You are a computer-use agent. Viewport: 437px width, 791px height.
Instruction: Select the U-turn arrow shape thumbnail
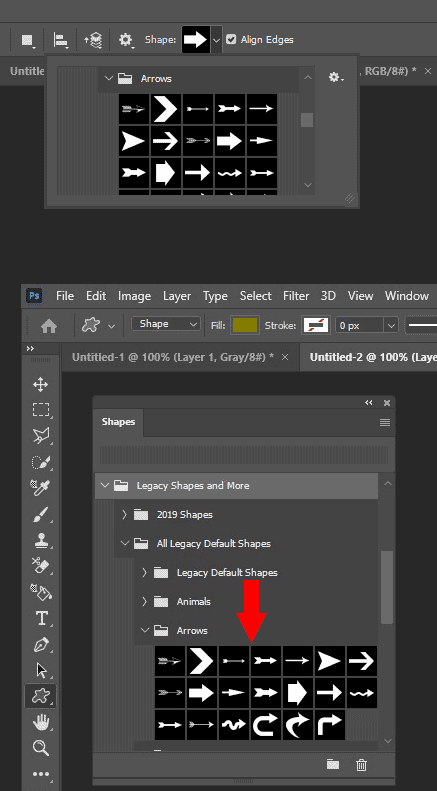coord(265,724)
